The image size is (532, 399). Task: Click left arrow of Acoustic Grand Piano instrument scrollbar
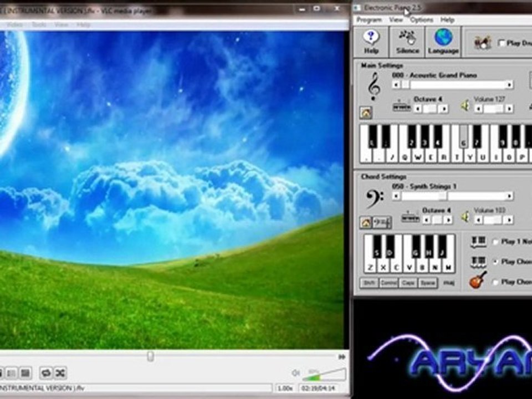396,84
